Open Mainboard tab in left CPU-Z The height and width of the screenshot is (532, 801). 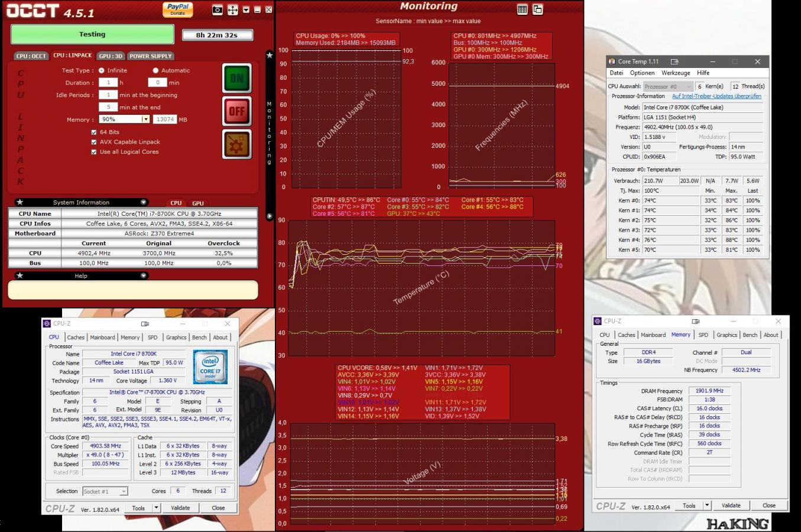tap(102, 338)
